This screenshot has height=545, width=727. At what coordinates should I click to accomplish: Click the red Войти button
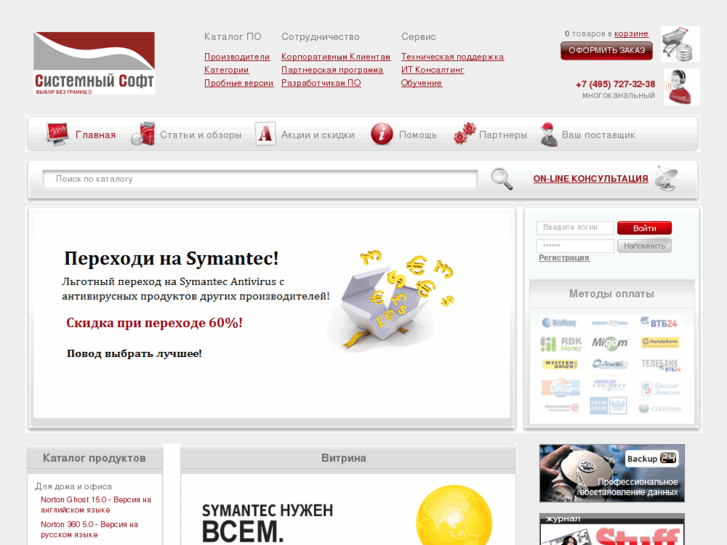(x=644, y=228)
